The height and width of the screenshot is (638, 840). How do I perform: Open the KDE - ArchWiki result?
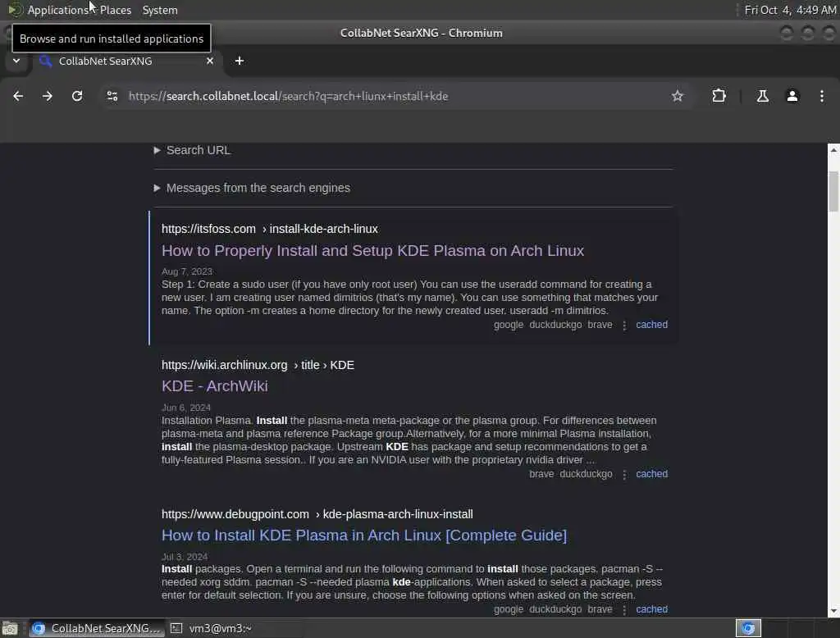pyautogui.click(x=214, y=386)
